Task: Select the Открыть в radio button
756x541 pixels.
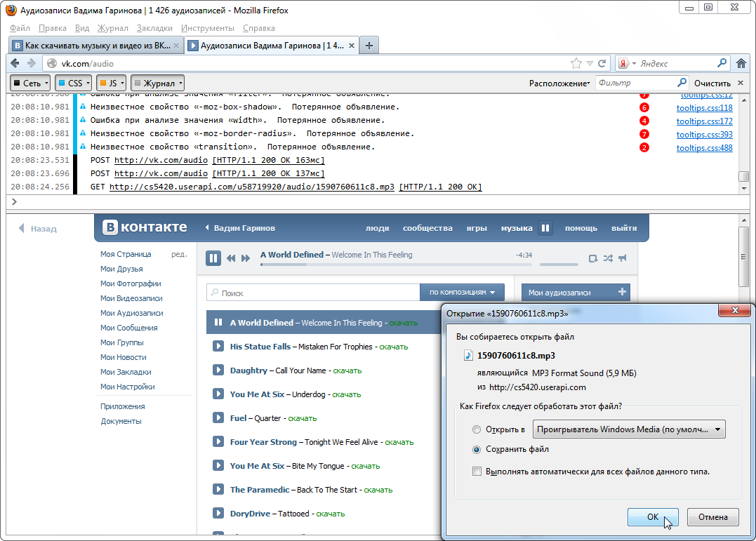Action: [x=477, y=429]
